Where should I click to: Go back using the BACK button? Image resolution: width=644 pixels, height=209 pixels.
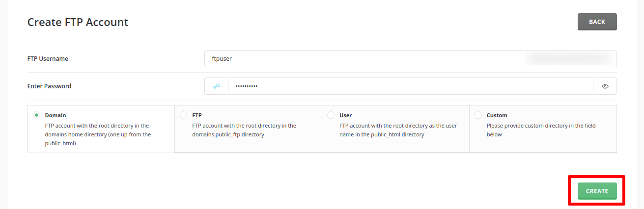click(x=597, y=22)
